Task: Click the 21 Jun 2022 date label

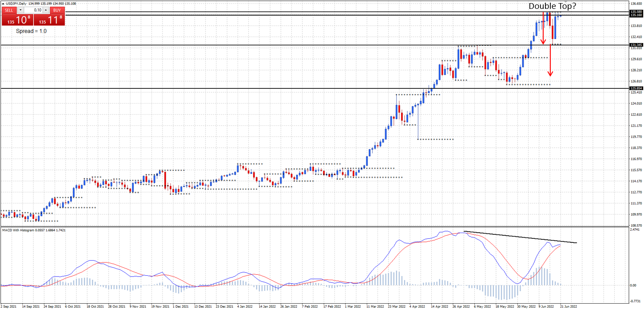Action: pyautogui.click(x=564, y=306)
